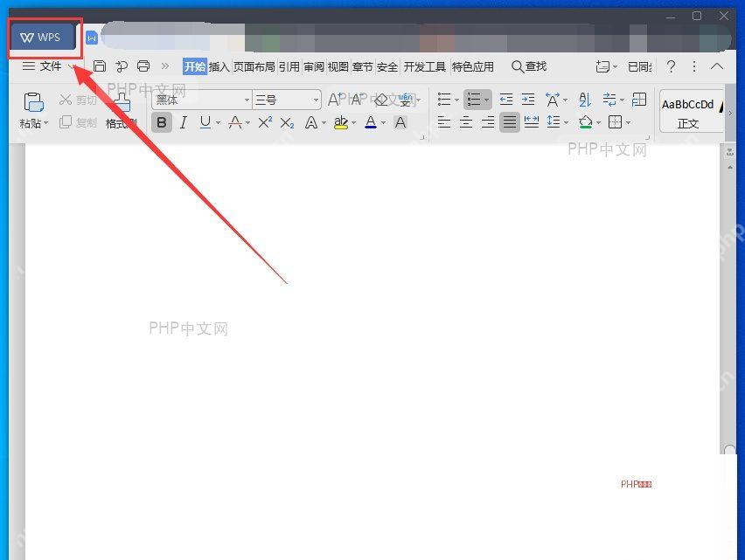The height and width of the screenshot is (560, 745).
Task: Click the distributed alignment icon
Action: 531,122
